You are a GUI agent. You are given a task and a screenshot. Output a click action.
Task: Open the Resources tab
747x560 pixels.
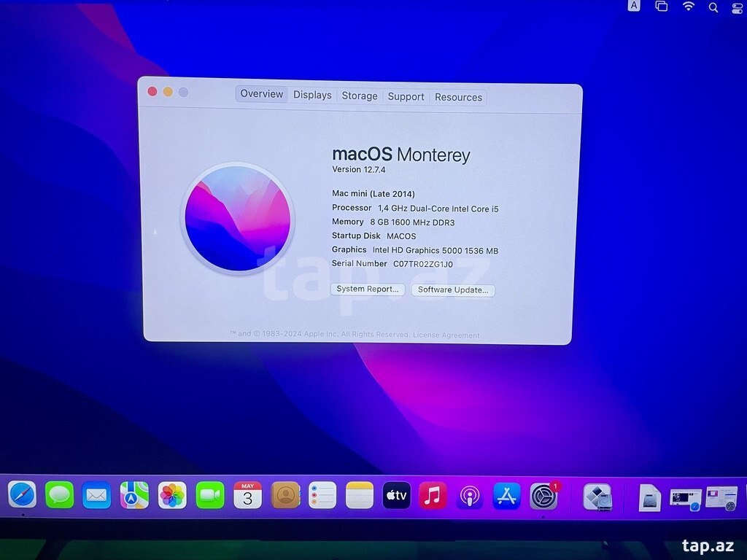point(458,97)
